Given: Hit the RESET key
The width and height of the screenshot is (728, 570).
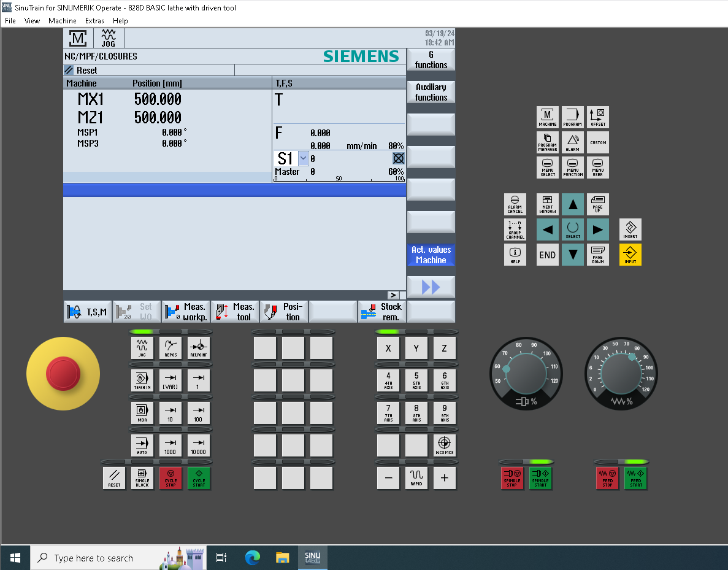Looking at the screenshot, I should [x=114, y=477].
